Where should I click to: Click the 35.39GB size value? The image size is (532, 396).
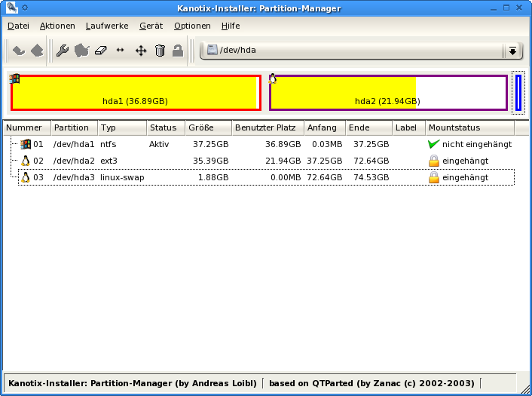211,161
